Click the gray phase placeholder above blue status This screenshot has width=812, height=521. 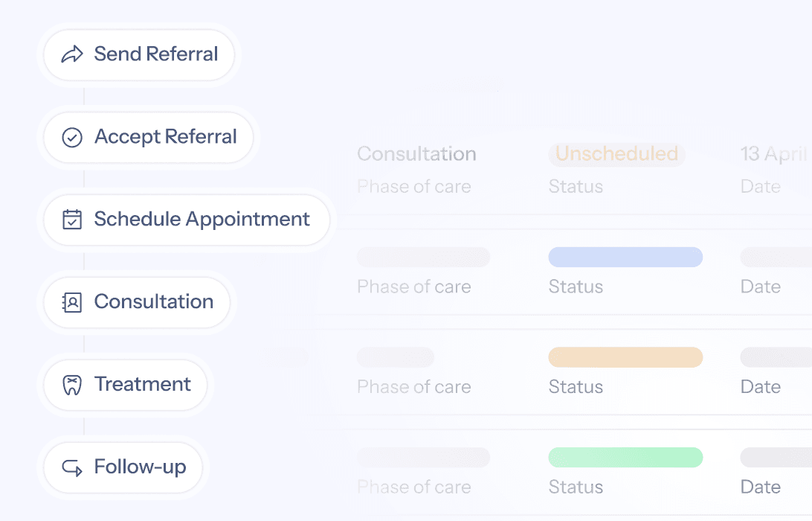point(423,258)
